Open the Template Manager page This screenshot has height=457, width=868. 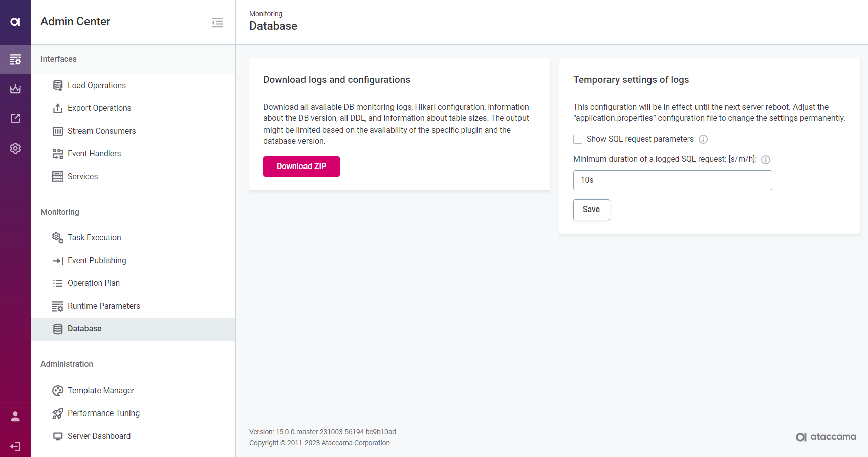[x=101, y=391]
